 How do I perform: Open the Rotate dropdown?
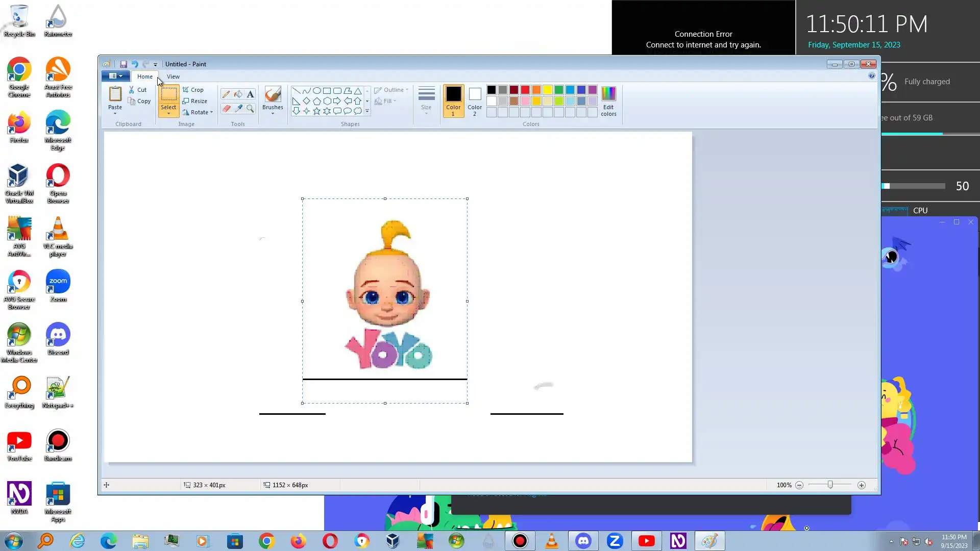click(198, 112)
